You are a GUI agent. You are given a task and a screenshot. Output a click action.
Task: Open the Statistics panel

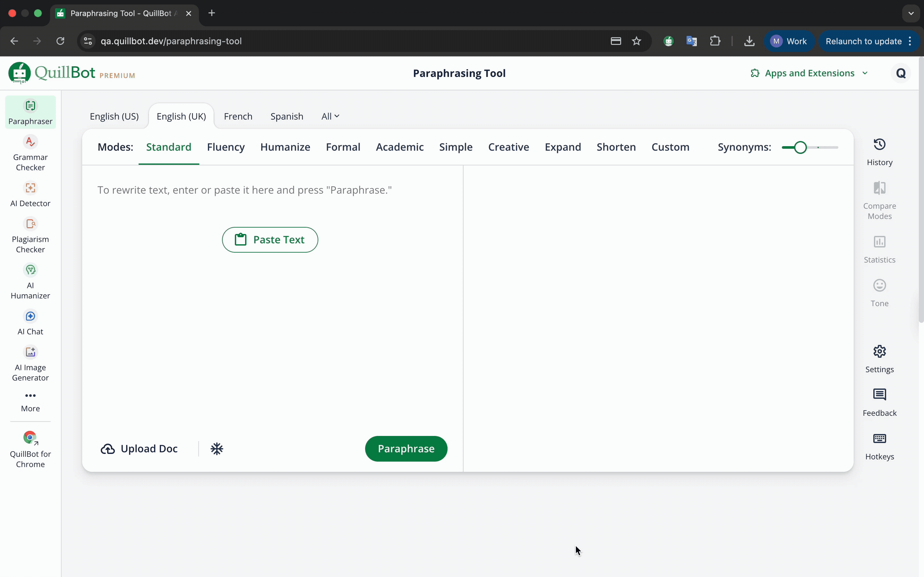[879, 248]
